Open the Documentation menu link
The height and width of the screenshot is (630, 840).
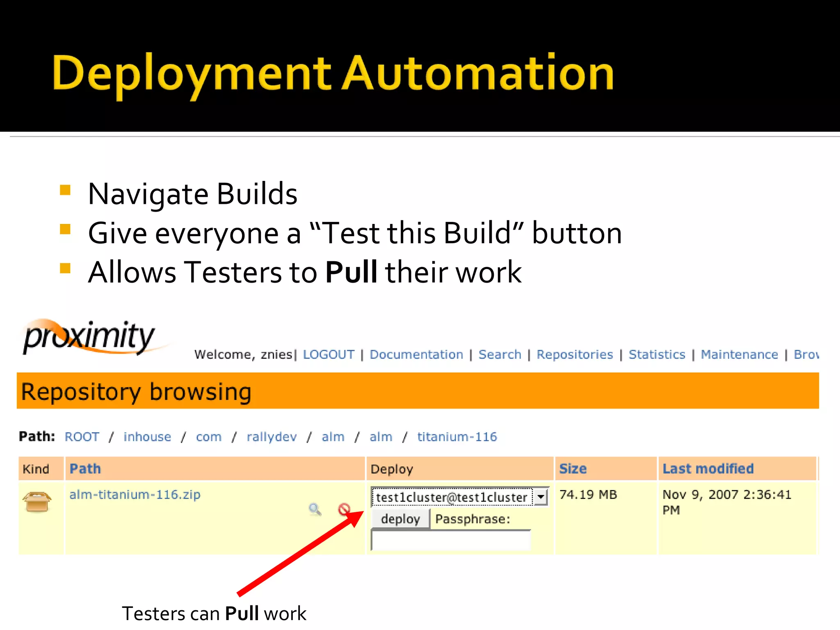pyautogui.click(x=416, y=354)
